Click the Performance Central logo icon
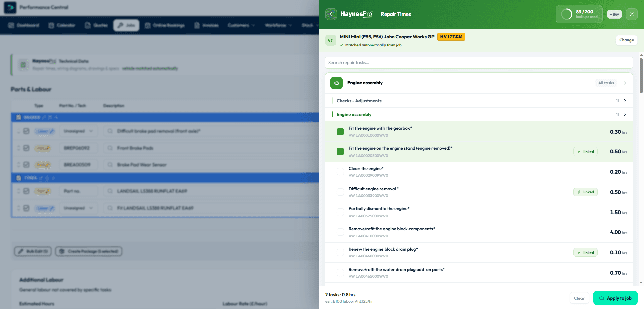Viewport: 644px width, 309px height. coord(10,7)
